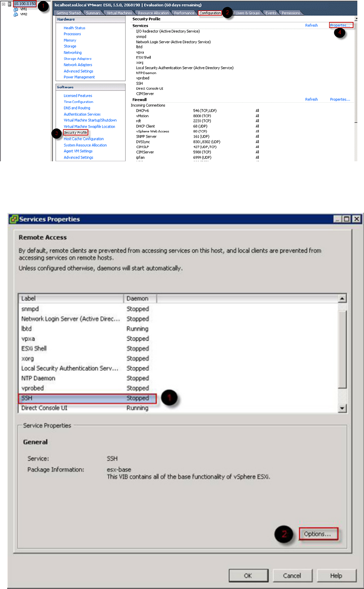Open Properties for the Firewall section
The width and height of the screenshot is (364, 589).
340,99
